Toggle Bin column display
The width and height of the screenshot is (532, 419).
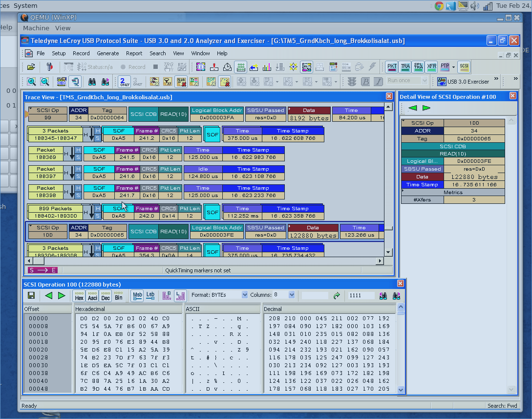point(119,296)
